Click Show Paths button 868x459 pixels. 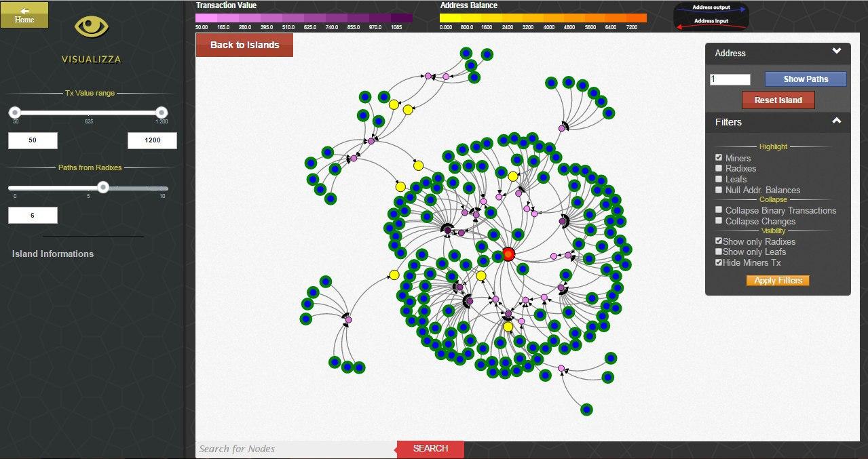click(x=806, y=79)
